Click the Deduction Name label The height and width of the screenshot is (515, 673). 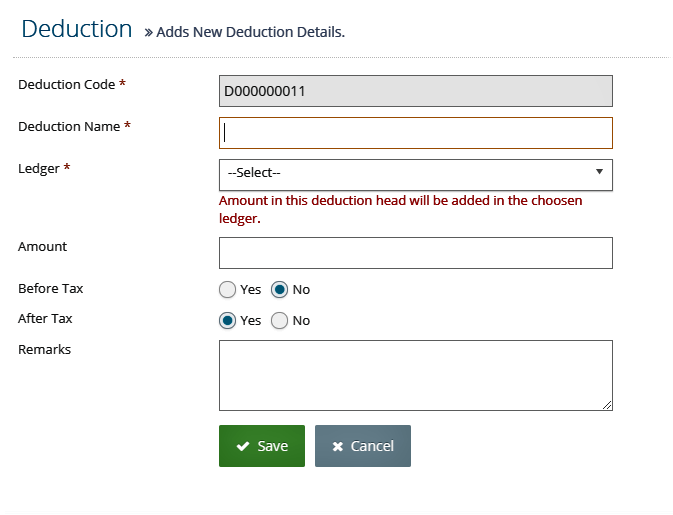click(69, 127)
